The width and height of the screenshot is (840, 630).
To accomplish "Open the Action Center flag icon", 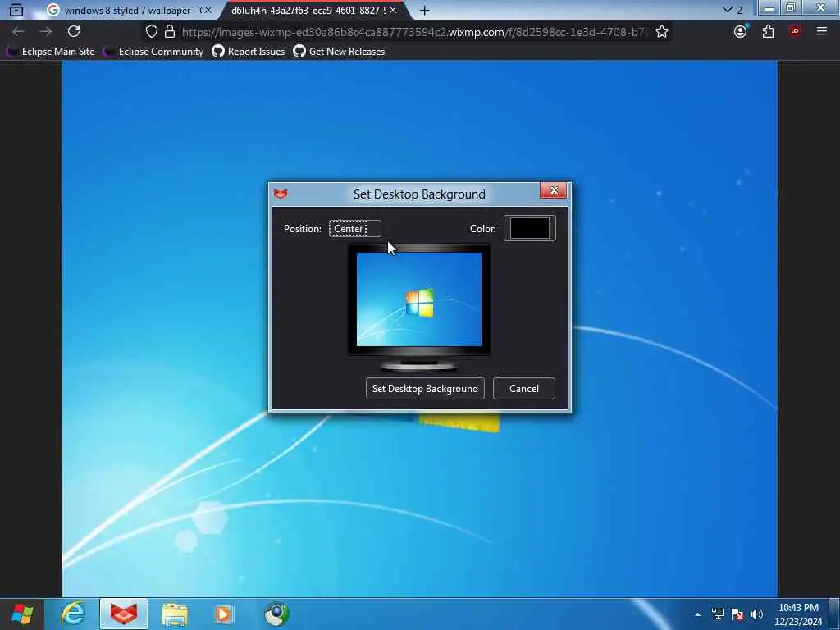I will pos(737,614).
